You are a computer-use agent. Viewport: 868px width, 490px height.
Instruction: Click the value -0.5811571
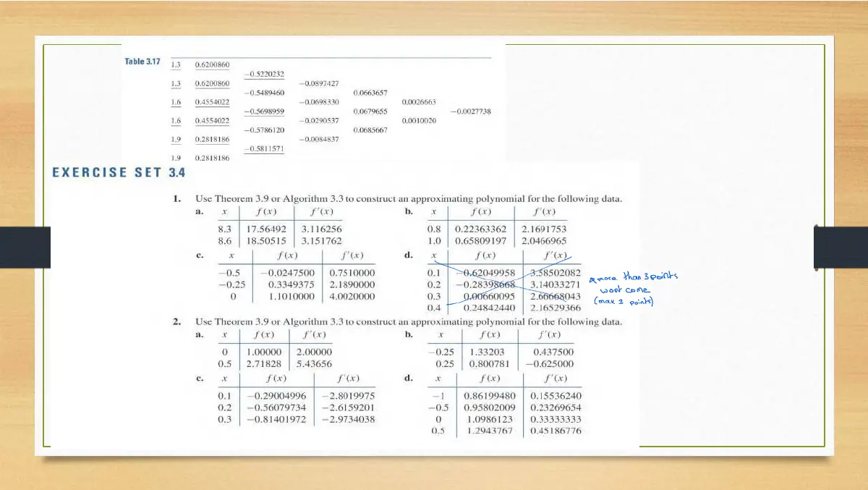pos(264,149)
